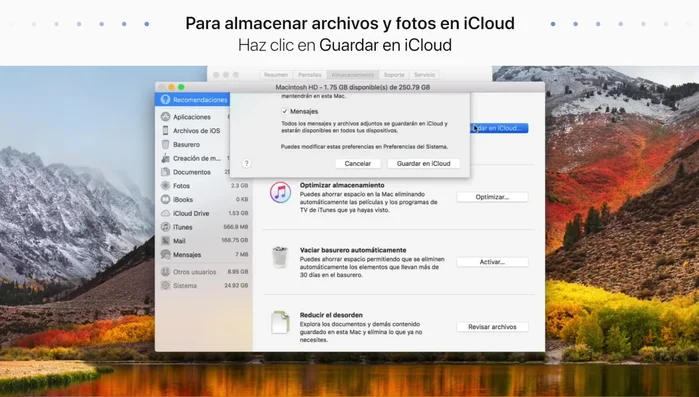Click the iBooks sidebar icon

click(x=165, y=199)
